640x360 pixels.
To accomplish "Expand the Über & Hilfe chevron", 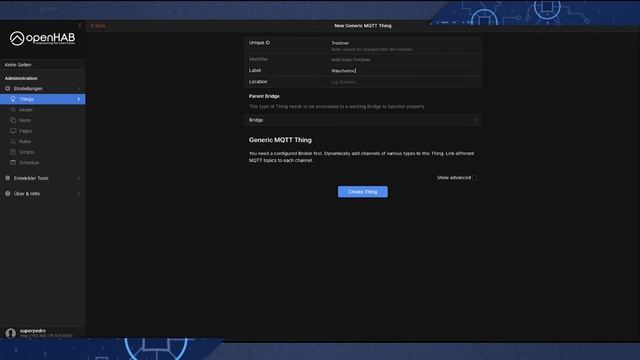I will tap(79, 194).
